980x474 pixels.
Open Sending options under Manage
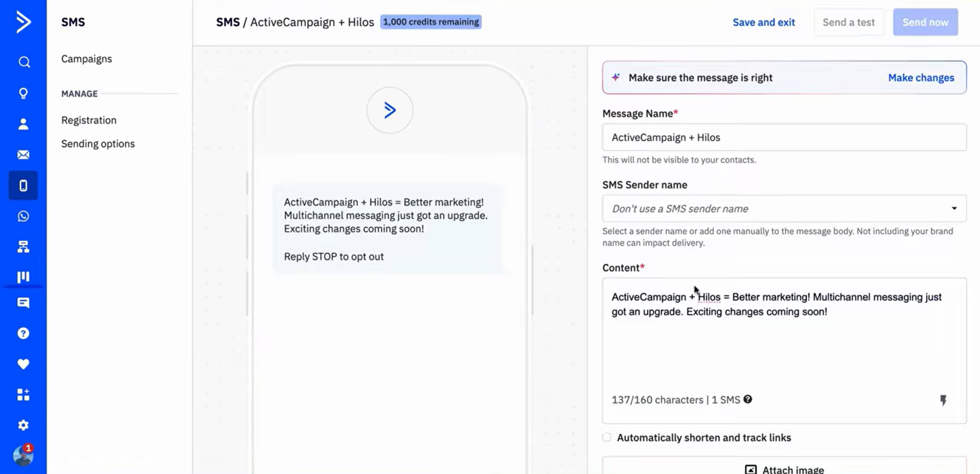click(98, 144)
